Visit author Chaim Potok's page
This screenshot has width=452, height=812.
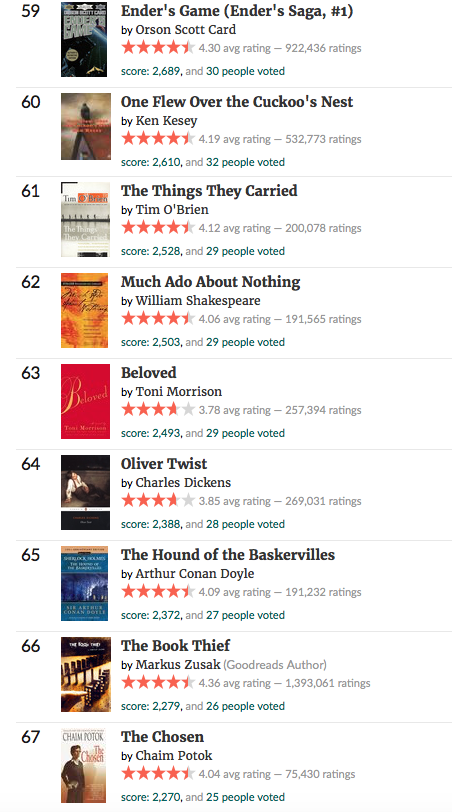[174, 756]
